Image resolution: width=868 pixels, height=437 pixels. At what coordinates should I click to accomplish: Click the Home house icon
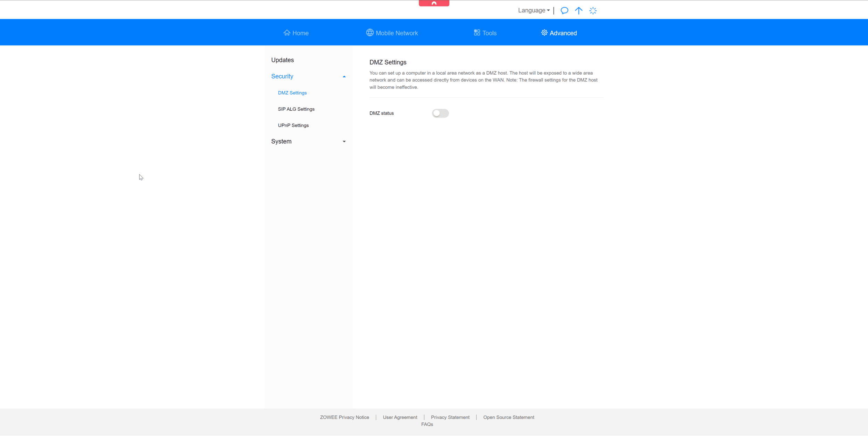287,33
